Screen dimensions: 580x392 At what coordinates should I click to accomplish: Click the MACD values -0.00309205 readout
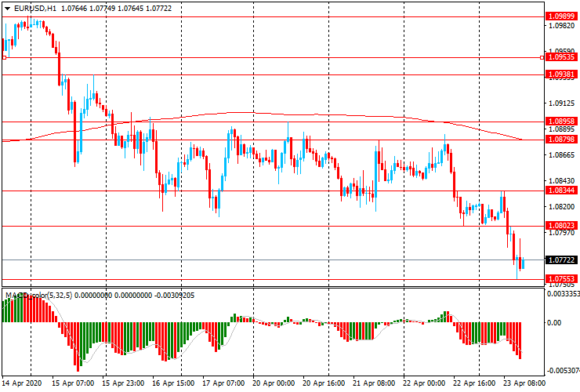click(x=175, y=296)
